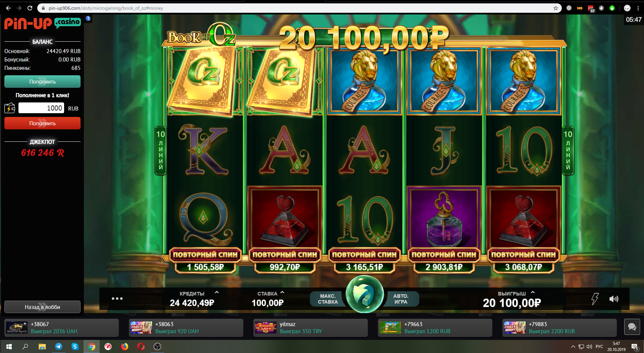Open Telegram from the taskbar
Image resolution: width=644 pixels, height=353 pixels.
[59, 347]
